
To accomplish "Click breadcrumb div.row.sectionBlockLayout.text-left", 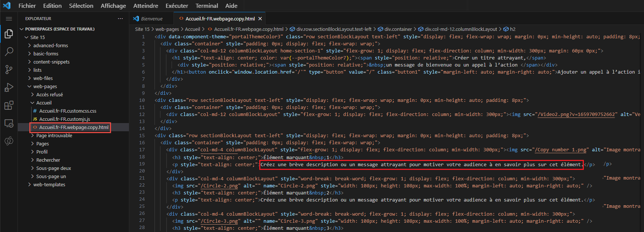I will tap(334, 29).
